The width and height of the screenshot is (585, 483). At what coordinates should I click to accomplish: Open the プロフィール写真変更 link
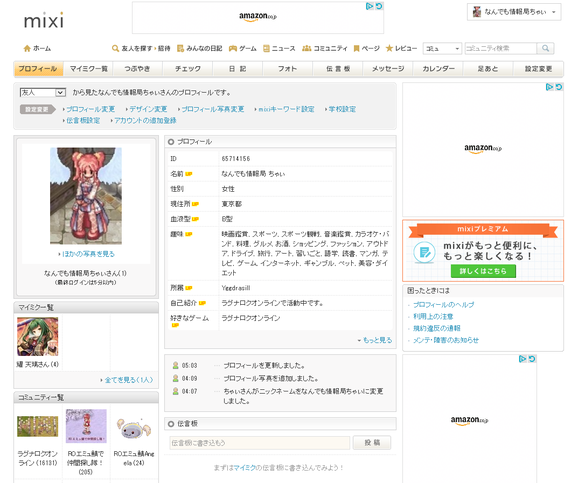point(212,109)
